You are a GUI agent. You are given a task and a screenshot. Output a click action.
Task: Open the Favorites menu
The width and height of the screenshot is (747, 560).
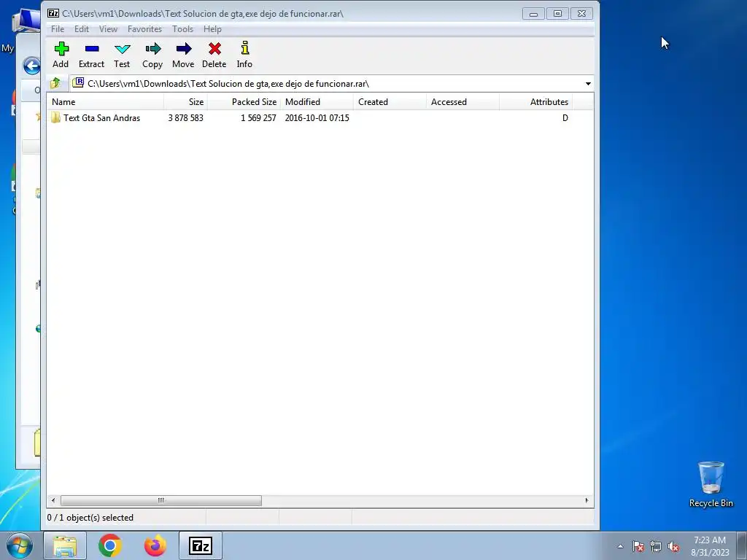[145, 29]
